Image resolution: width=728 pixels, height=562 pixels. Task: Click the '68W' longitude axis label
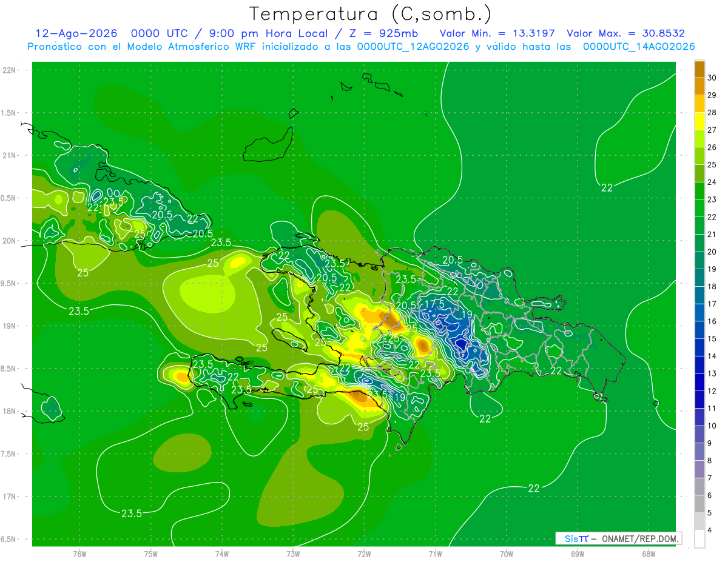tap(649, 554)
